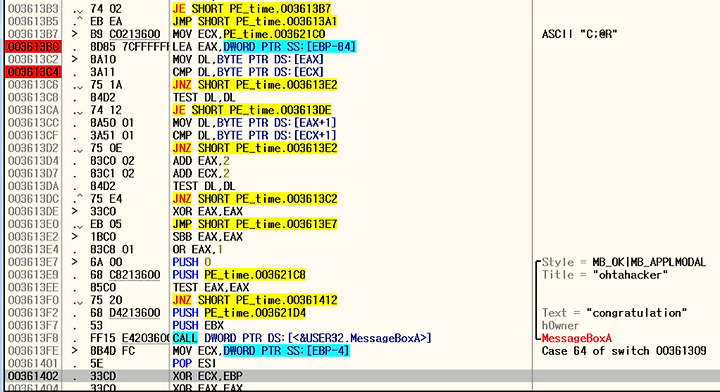
Task: Select comment Style = MB_OK|MB_APPLMODAL
Action: point(624,262)
